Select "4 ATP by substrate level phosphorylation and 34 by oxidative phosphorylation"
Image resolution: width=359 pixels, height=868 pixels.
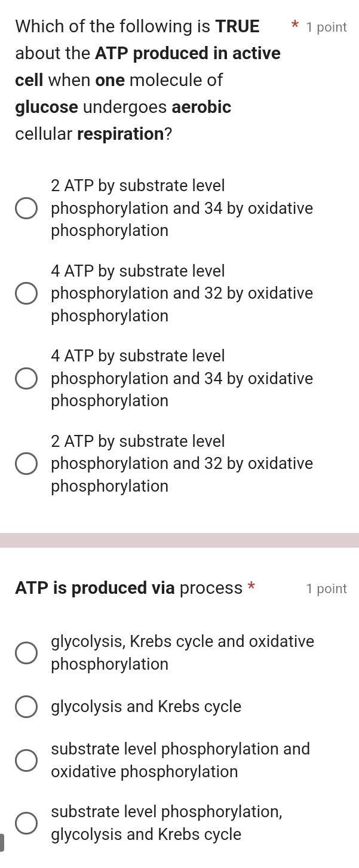point(26,378)
